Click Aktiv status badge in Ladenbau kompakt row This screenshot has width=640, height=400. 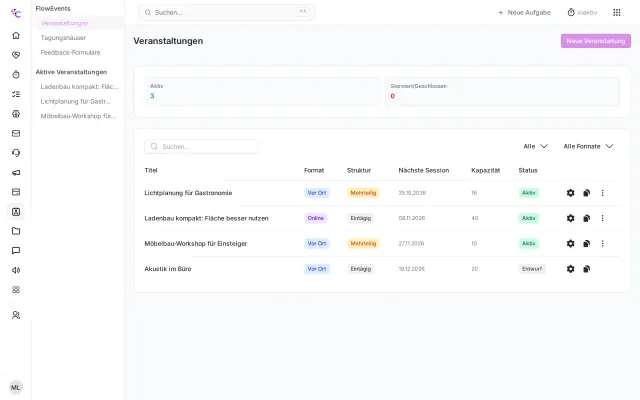pos(529,218)
